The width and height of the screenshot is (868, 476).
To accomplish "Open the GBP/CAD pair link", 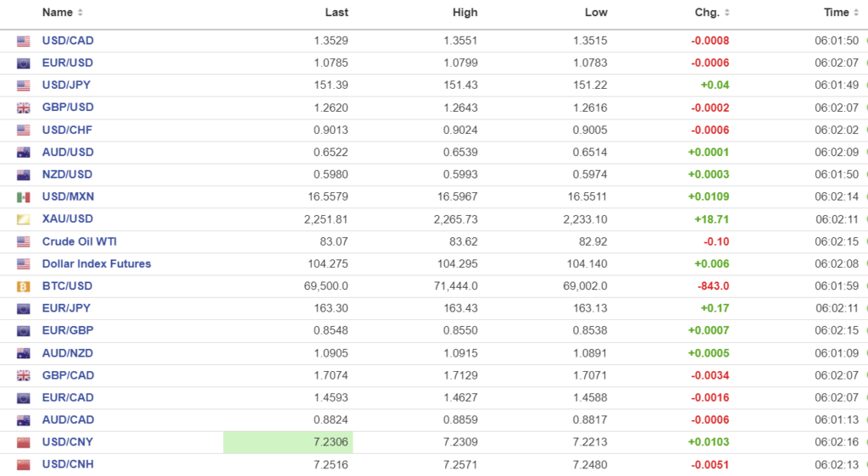I will [68, 375].
